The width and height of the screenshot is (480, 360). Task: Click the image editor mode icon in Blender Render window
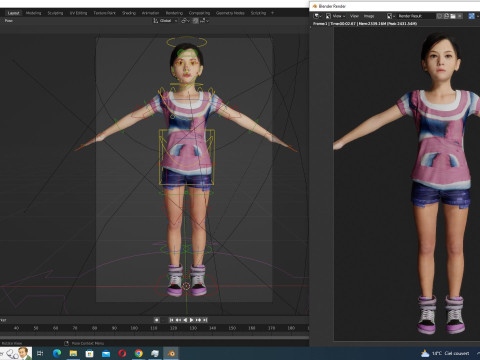(328, 16)
